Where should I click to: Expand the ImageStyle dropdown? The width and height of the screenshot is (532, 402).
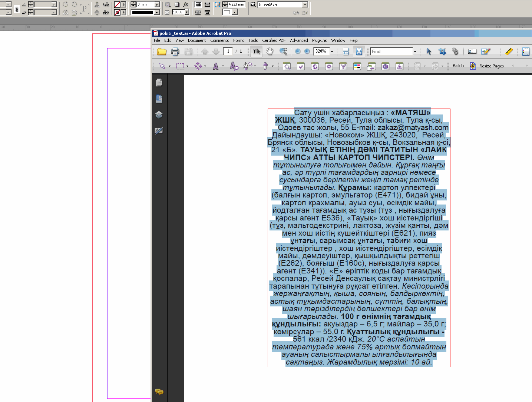pos(305,4)
